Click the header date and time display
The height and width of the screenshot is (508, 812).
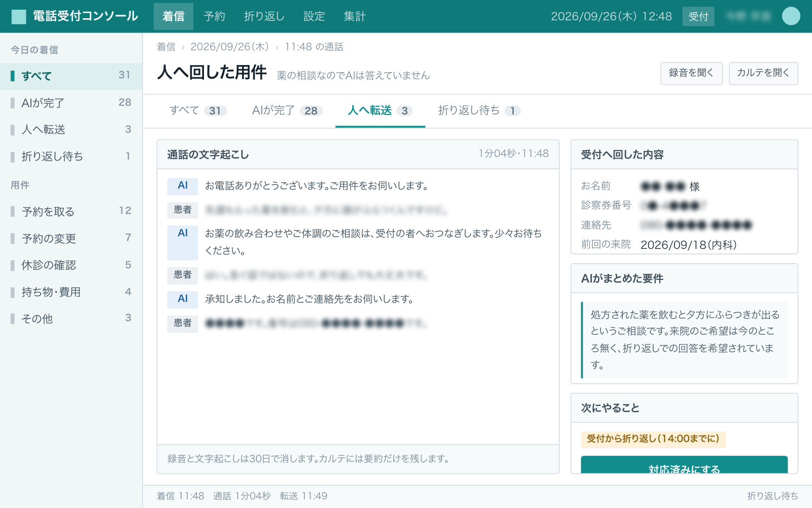click(x=612, y=16)
